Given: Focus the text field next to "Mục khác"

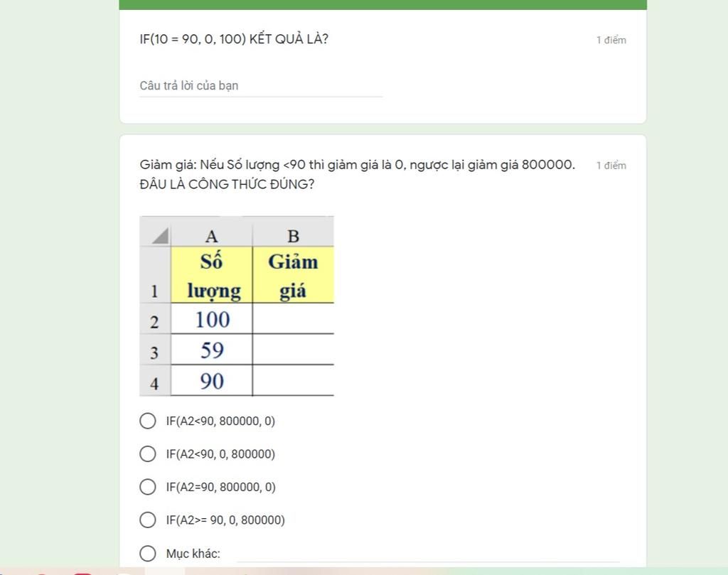Looking at the screenshot, I should click(427, 554).
